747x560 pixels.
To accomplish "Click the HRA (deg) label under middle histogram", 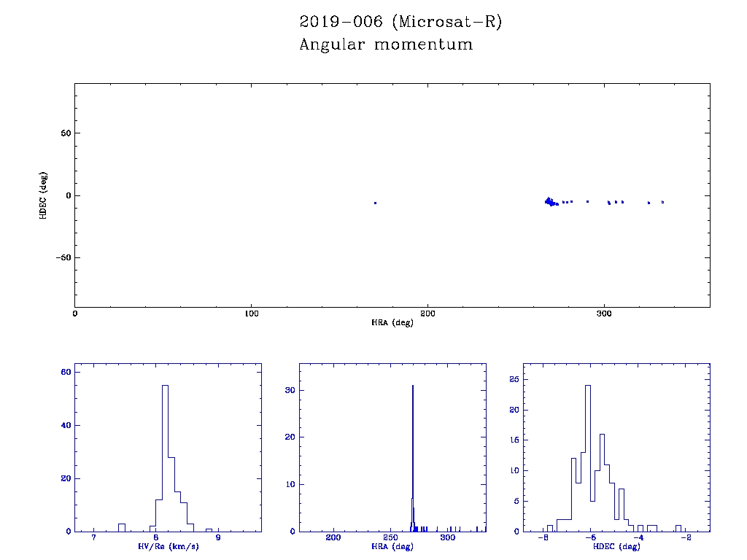I will pyautogui.click(x=392, y=547).
